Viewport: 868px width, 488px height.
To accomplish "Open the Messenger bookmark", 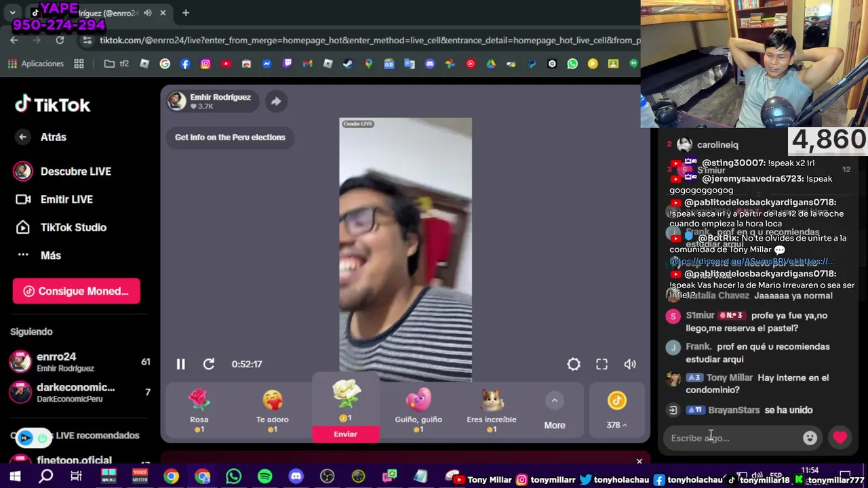I will [x=267, y=64].
